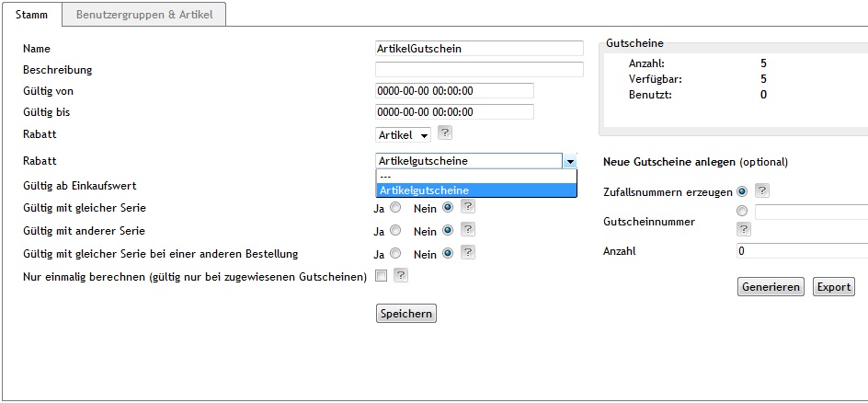Click the Export button
This screenshot has height=403, width=868.
point(833,287)
